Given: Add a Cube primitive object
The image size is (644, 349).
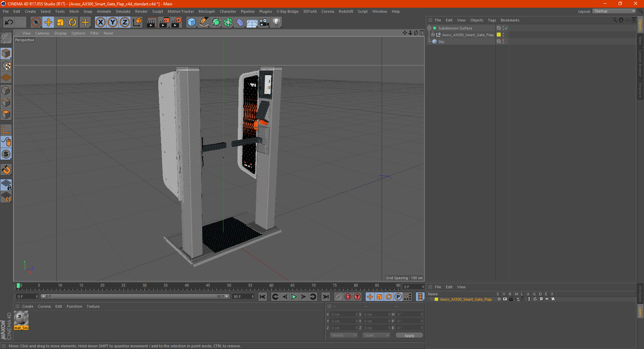Looking at the screenshot, I should pos(192,22).
